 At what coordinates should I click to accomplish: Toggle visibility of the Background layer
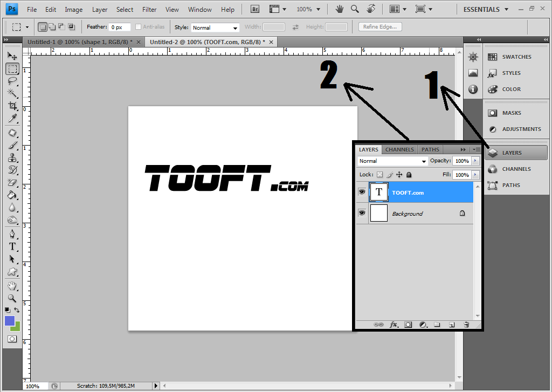(x=362, y=214)
